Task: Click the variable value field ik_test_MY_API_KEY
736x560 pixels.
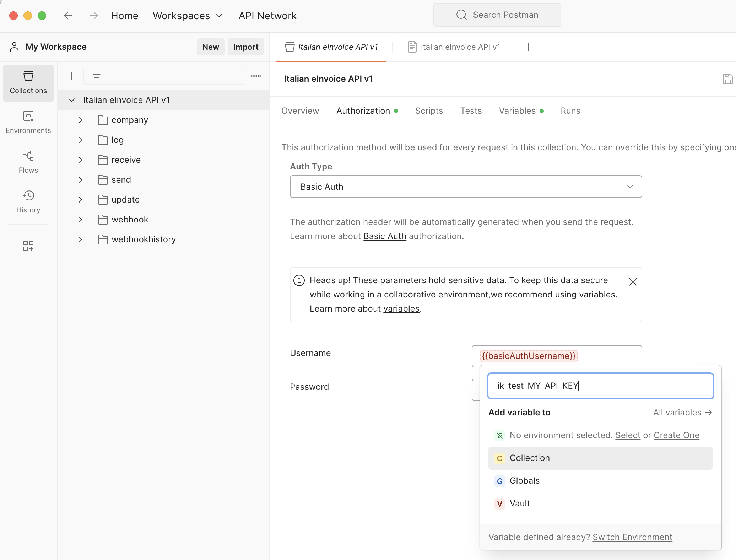Action: tap(600, 386)
